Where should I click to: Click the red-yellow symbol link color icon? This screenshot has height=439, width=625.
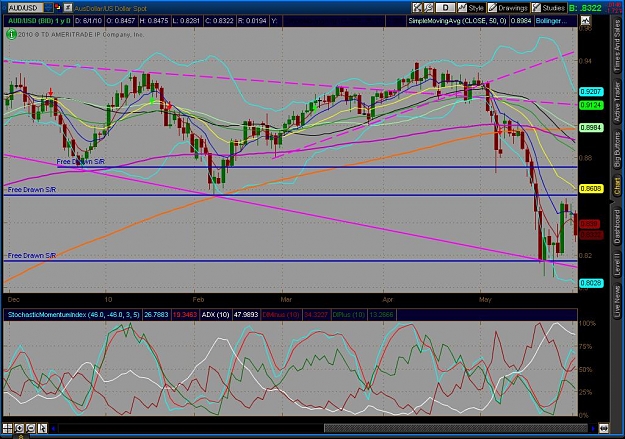click(x=58, y=7)
